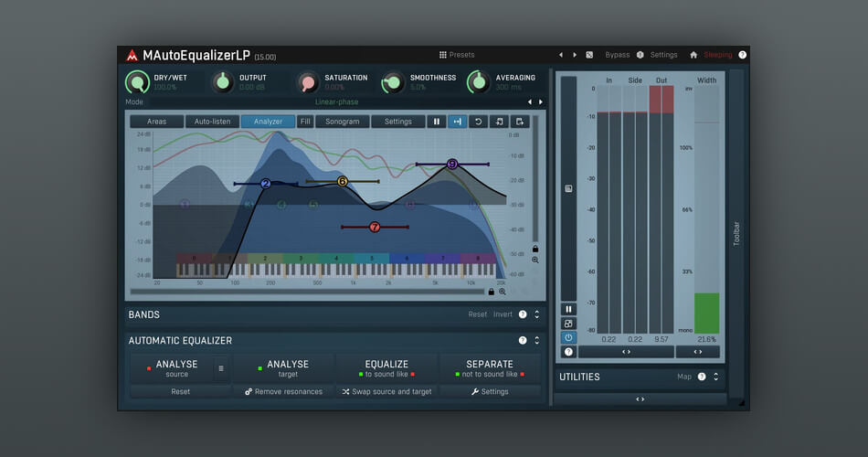Select EQ band 6 node
The image size is (868, 457).
point(342,181)
